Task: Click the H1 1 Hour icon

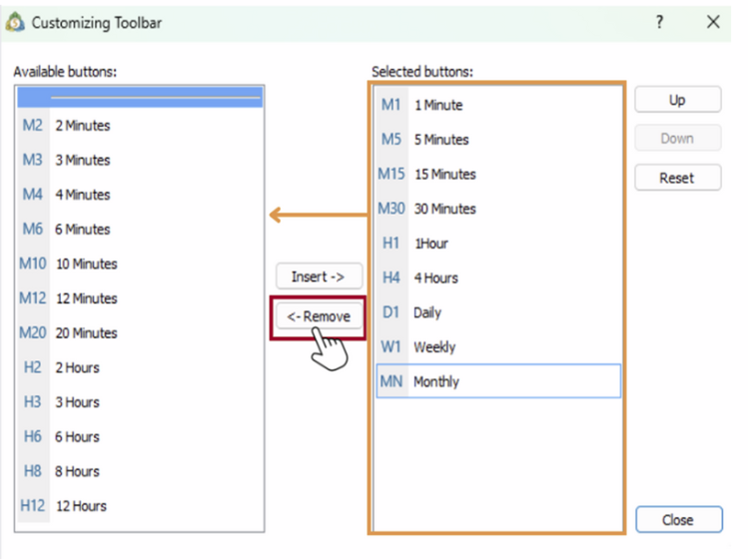Action: [x=391, y=244]
